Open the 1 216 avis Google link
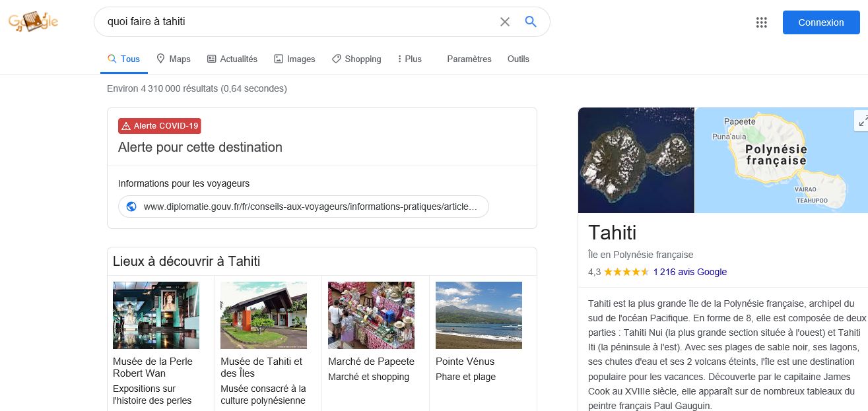The width and height of the screenshot is (868, 411). 690,272
